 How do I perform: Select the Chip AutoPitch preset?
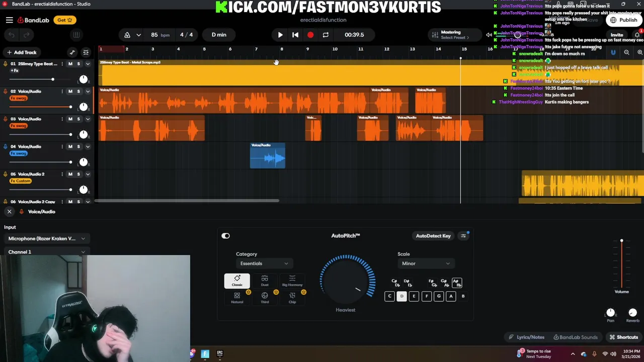(292, 298)
